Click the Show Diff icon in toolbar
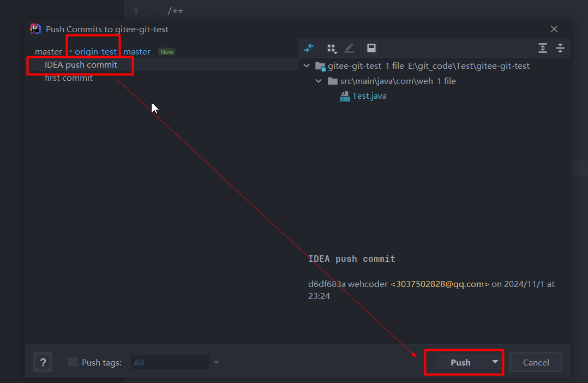This screenshot has width=588, height=383. (309, 48)
